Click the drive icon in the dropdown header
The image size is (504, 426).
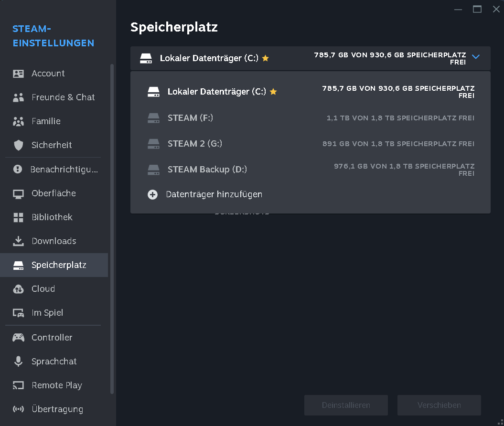pyautogui.click(x=146, y=58)
